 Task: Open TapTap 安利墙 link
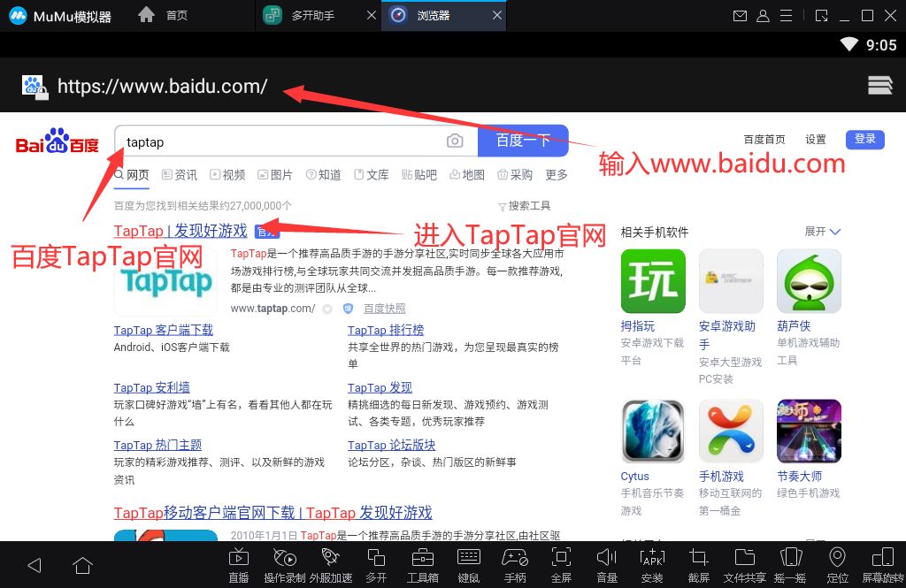[152, 387]
